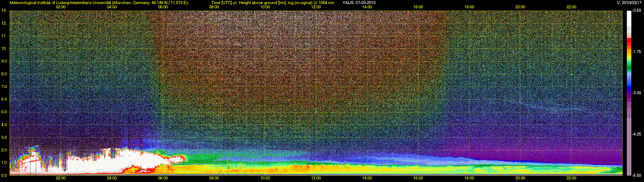
Task: Click the white band of the colorbar
Action: (629, 19)
